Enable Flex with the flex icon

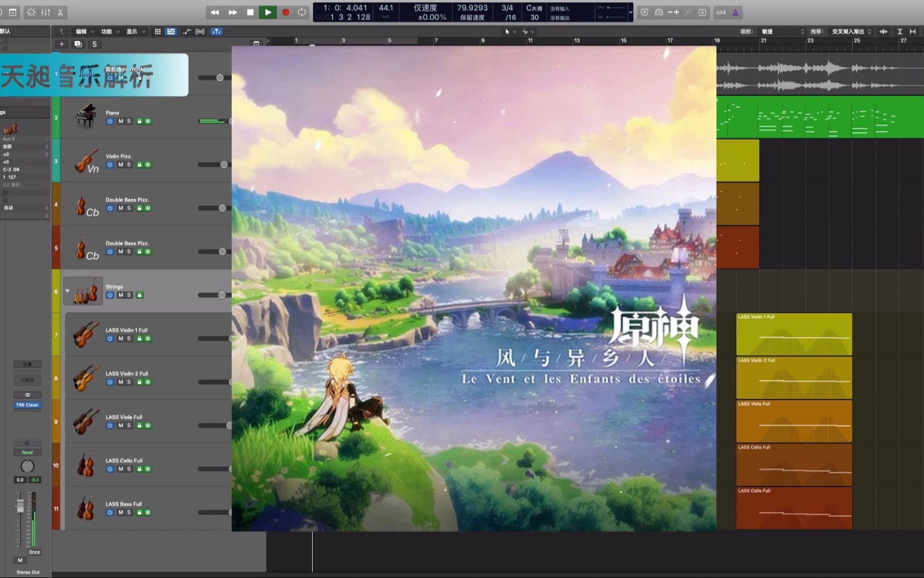click(x=200, y=32)
